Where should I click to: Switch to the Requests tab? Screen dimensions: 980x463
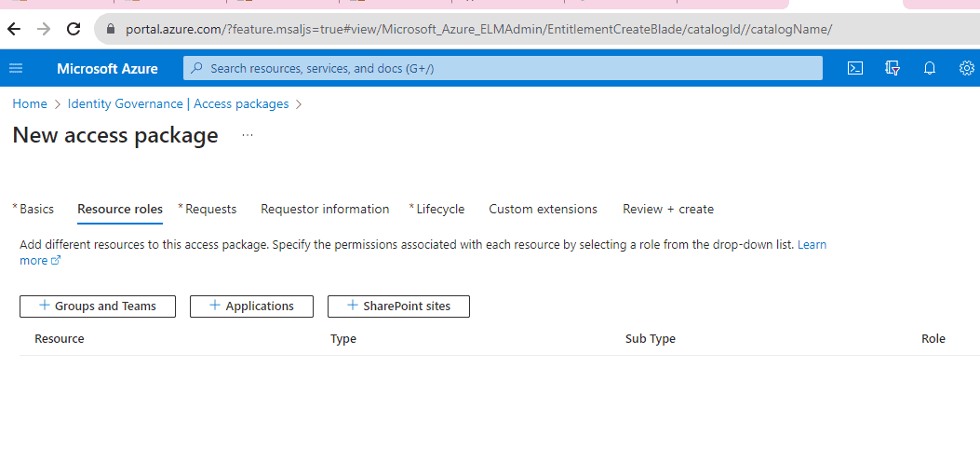pyautogui.click(x=210, y=209)
